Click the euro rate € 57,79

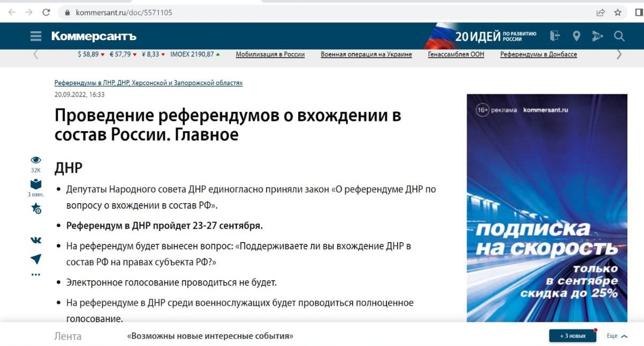[123, 54]
